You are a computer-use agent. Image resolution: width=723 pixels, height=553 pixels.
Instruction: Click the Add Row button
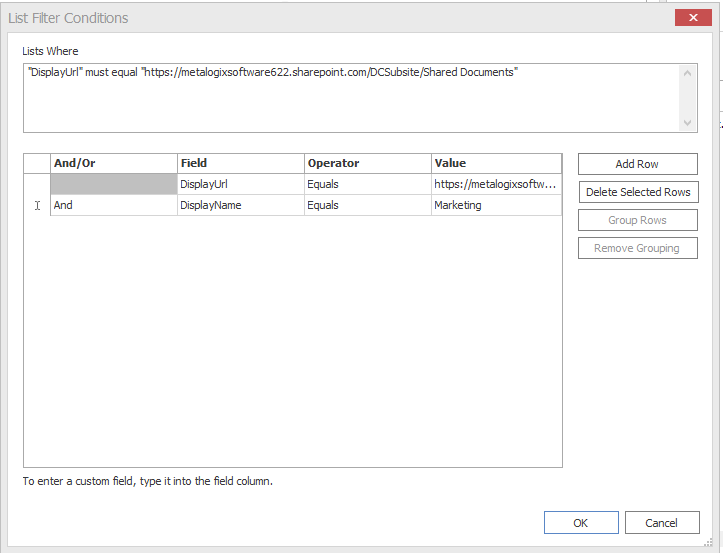tap(637, 164)
